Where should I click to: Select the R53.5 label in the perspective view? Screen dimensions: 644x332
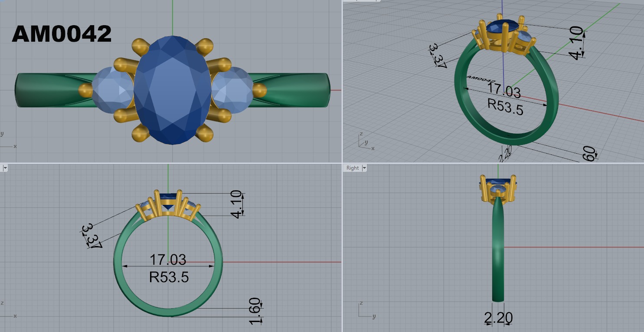(506, 106)
